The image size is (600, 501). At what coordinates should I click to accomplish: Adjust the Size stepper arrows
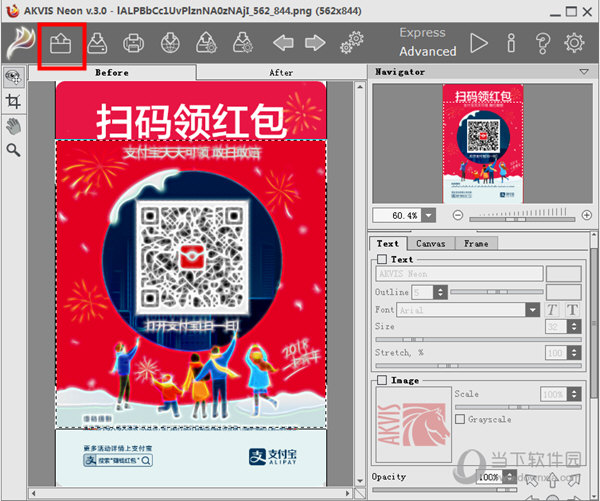(574, 326)
